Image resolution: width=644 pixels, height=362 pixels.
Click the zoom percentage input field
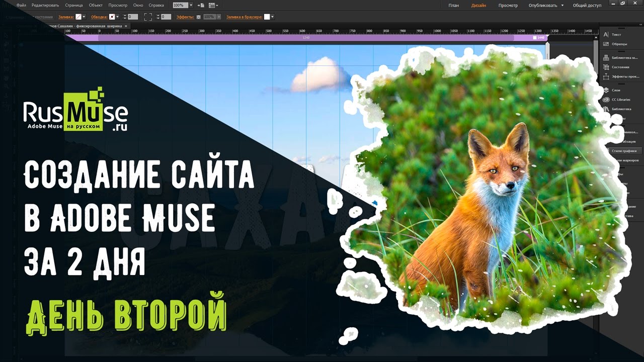180,5
